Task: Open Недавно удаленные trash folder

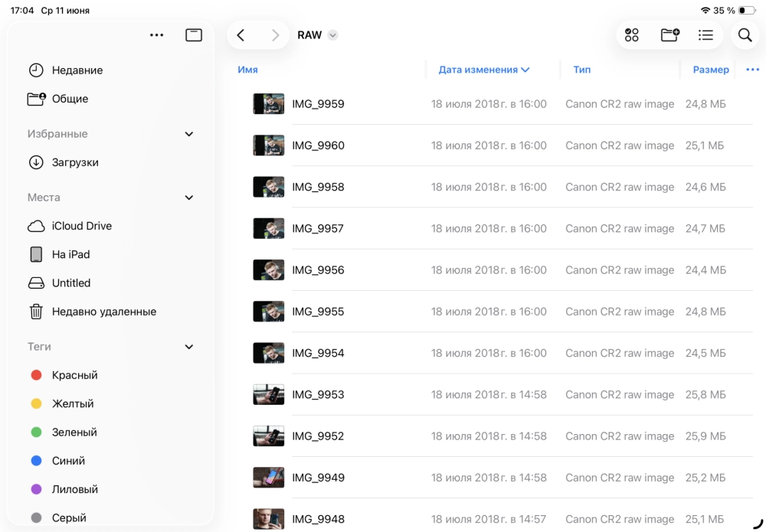Action: point(103,312)
